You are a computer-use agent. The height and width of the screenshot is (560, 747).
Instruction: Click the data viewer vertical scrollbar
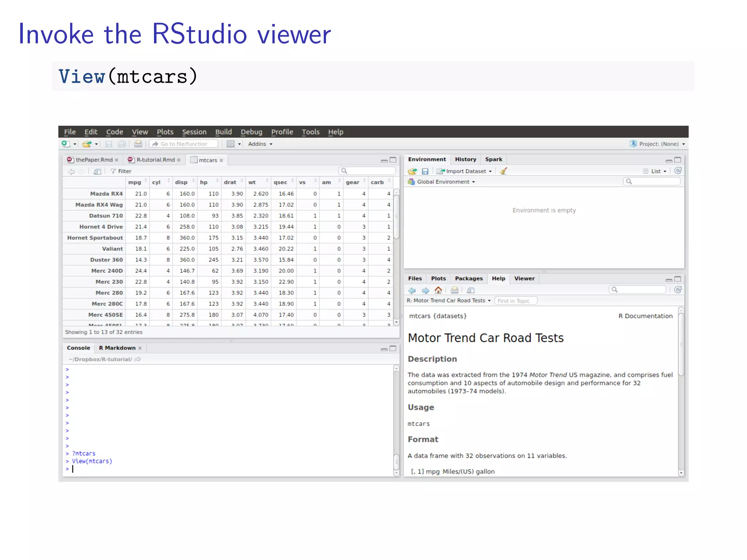tap(396, 257)
